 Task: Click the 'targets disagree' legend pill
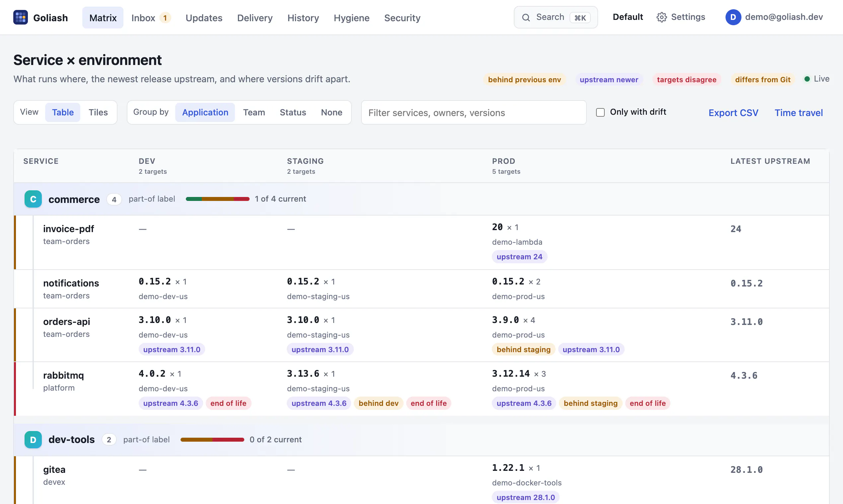click(686, 80)
